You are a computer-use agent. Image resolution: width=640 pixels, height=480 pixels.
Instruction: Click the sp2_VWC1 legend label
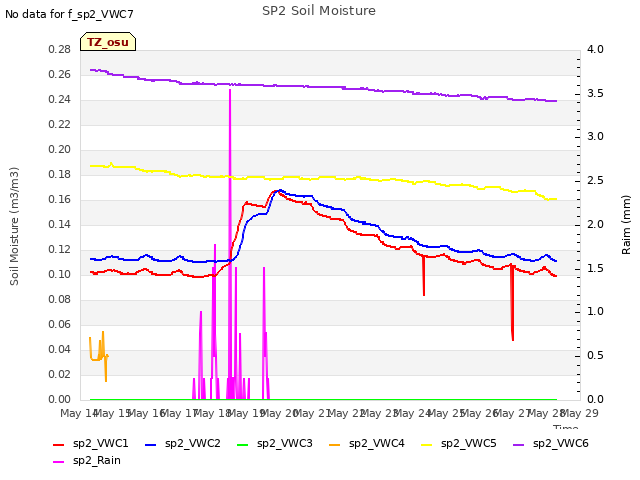[100, 443]
